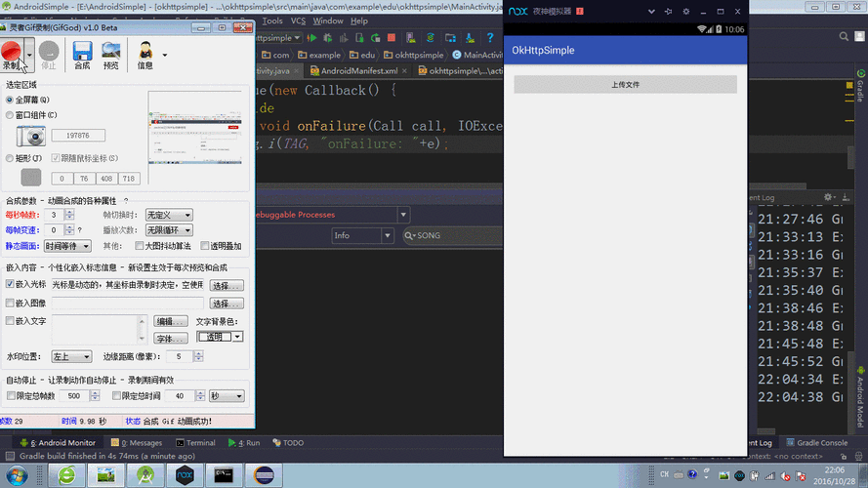Select the 全屏幕 full screen radio option
The width and height of the screenshot is (868, 488).
[x=10, y=100]
